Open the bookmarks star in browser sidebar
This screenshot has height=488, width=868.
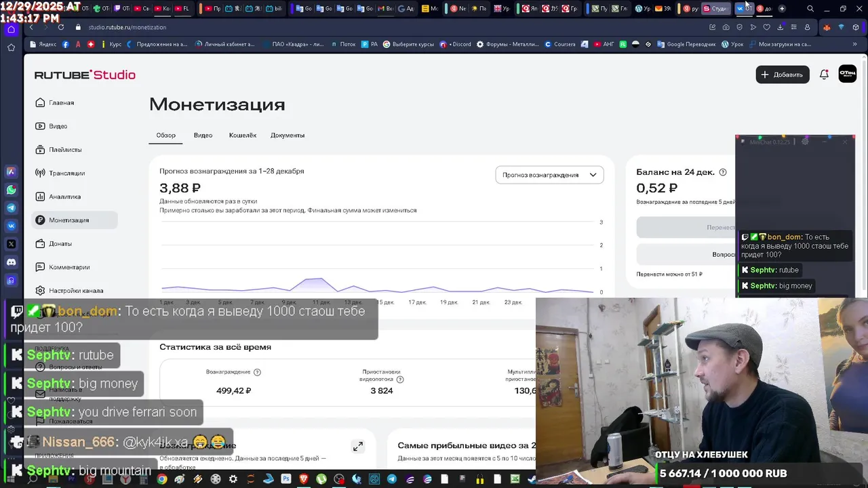[11, 47]
